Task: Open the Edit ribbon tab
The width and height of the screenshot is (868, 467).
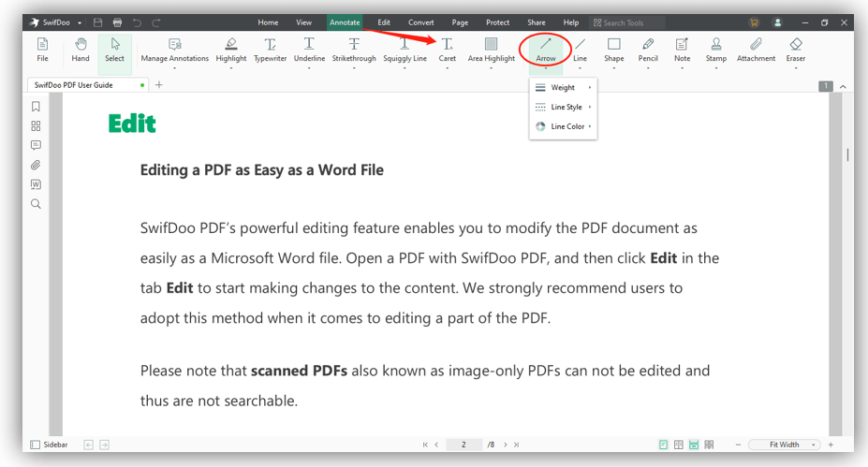Action: click(x=384, y=22)
